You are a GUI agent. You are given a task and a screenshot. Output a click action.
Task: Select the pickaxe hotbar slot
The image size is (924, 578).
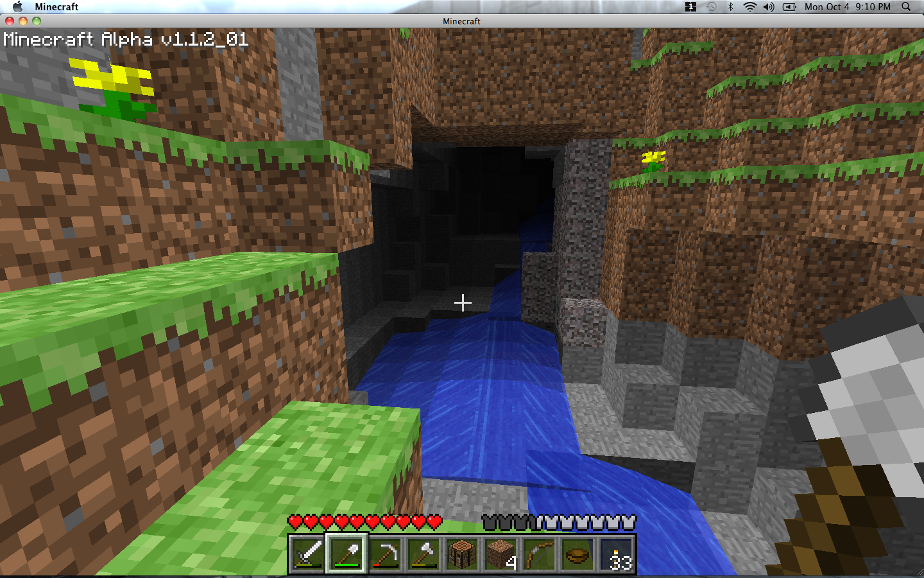click(385, 554)
